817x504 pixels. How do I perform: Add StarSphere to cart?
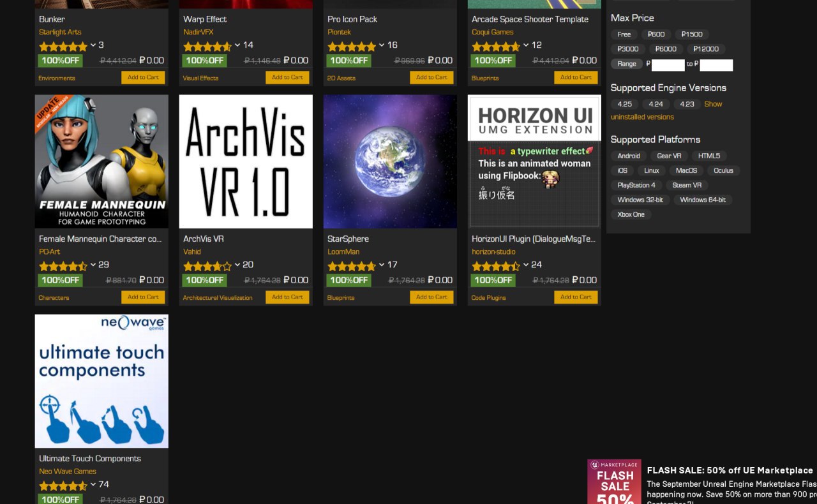point(431,297)
